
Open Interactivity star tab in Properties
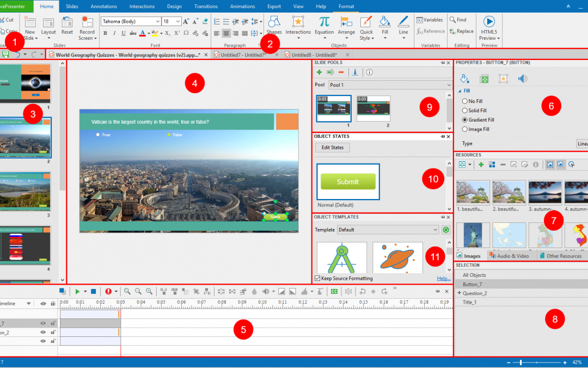pyautogui.click(x=503, y=79)
